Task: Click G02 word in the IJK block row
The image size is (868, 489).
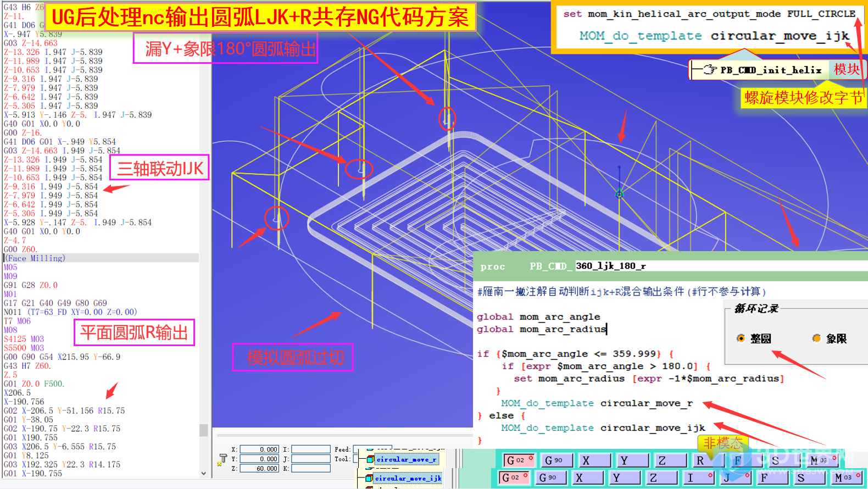Action: coord(514,477)
